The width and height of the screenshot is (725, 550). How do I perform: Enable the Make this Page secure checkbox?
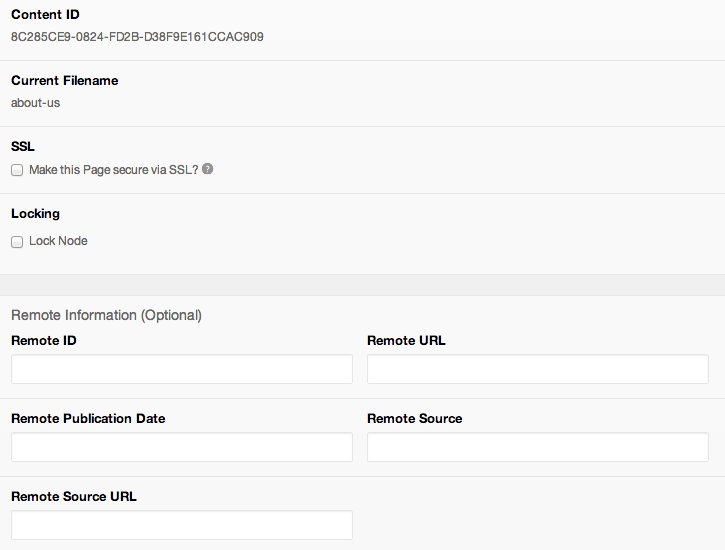click(x=17, y=170)
